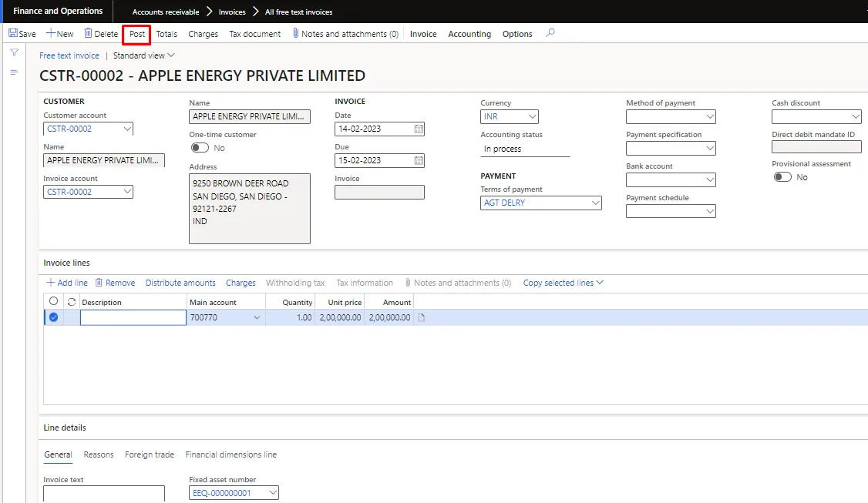Open Cash discount dropdown
The height and width of the screenshot is (503, 868).
pos(855,117)
